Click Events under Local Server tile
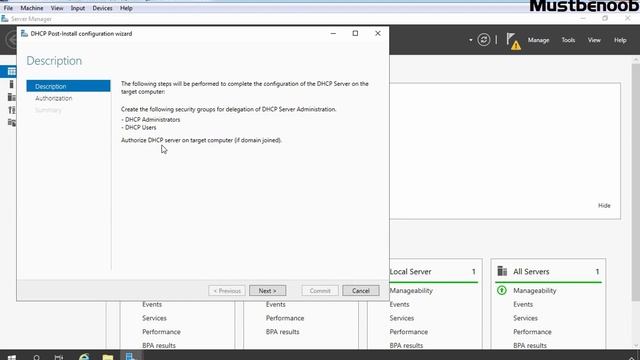This screenshot has width=640, height=360. [x=399, y=304]
